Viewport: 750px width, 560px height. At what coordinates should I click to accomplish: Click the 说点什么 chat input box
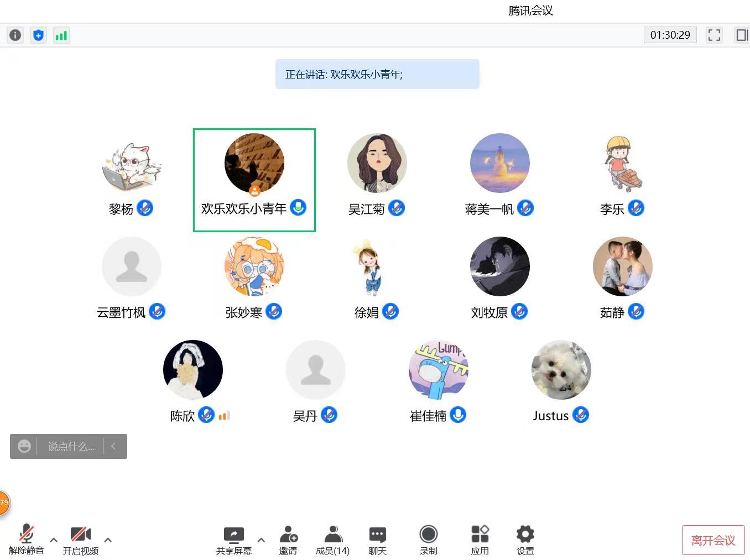pos(71,446)
